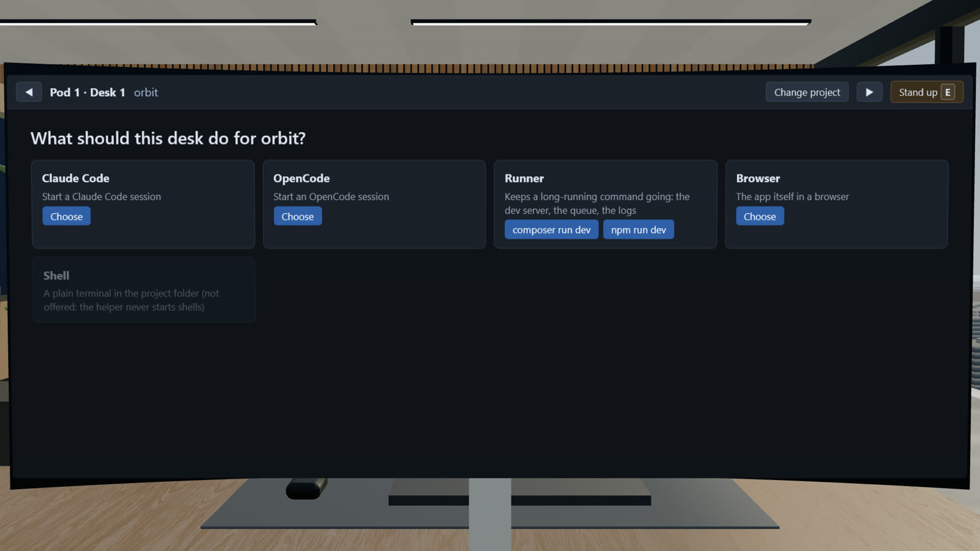The width and height of the screenshot is (980, 551).
Task: Click the Runner card title
Action: pos(524,178)
